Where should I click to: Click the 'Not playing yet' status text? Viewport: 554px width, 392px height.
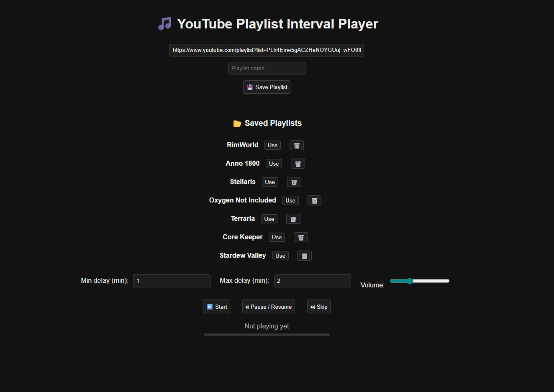pos(267,326)
